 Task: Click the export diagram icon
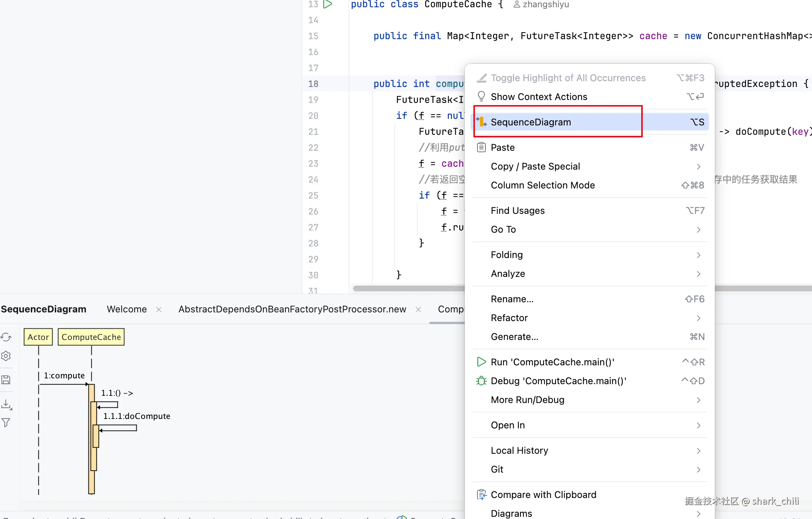[6, 404]
